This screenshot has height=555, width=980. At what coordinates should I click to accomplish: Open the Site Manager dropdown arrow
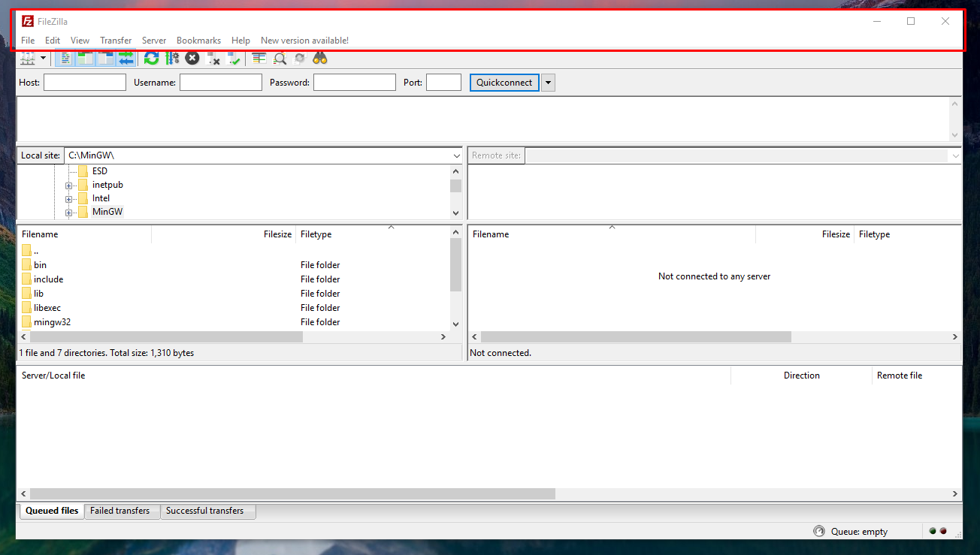pyautogui.click(x=43, y=58)
